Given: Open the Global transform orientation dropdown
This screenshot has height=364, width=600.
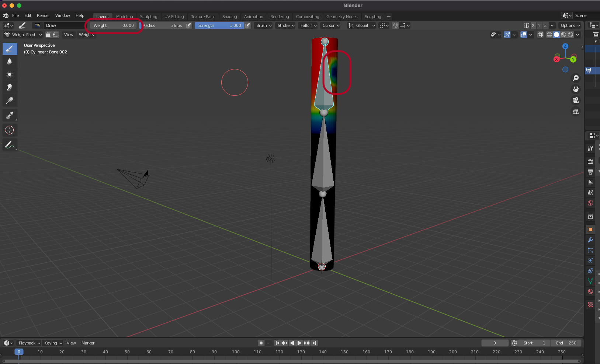Looking at the screenshot, I should pos(361,25).
